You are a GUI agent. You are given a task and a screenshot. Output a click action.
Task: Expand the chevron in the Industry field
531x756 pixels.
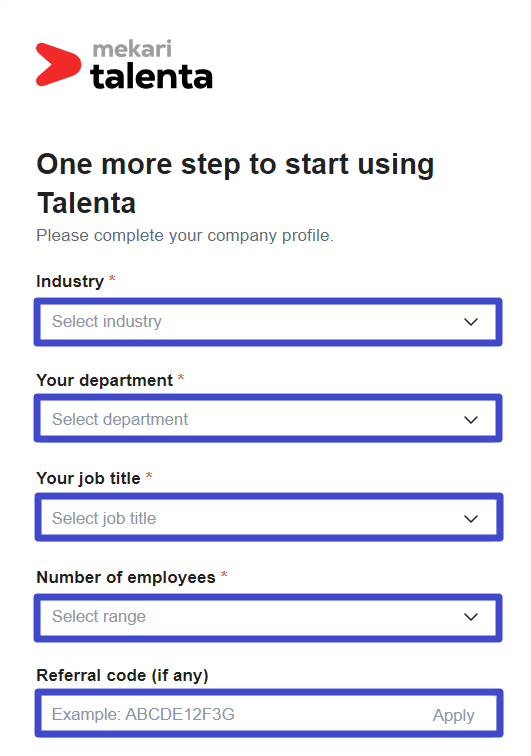point(471,322)
